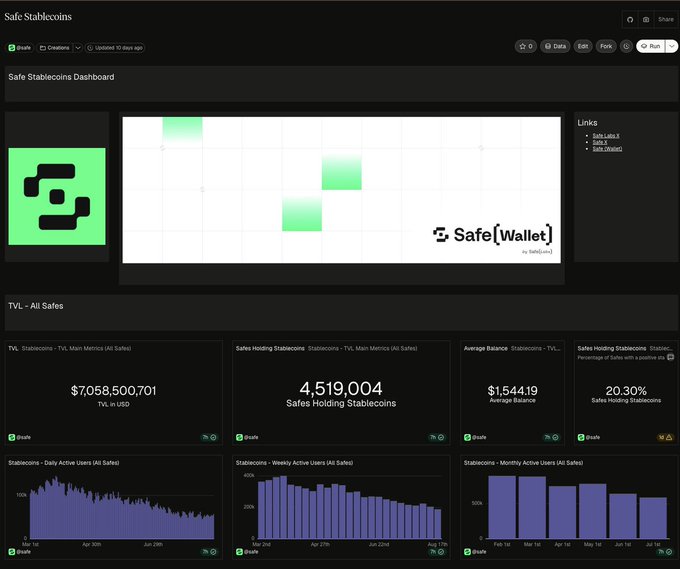
Task: Click the camera screenshot icon
Action: tap(646, 20)
